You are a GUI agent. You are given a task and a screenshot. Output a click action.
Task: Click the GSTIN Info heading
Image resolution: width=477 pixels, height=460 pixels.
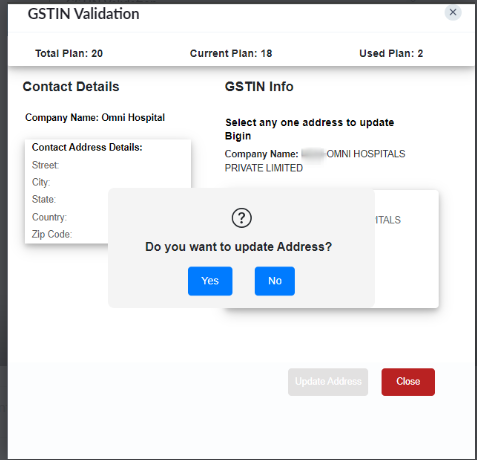259,87
